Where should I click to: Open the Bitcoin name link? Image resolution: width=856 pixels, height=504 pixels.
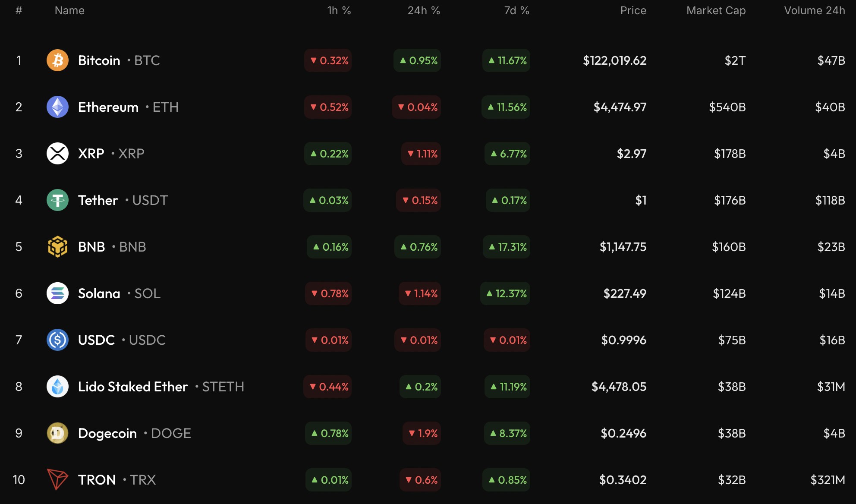click(x=99, y=60)
